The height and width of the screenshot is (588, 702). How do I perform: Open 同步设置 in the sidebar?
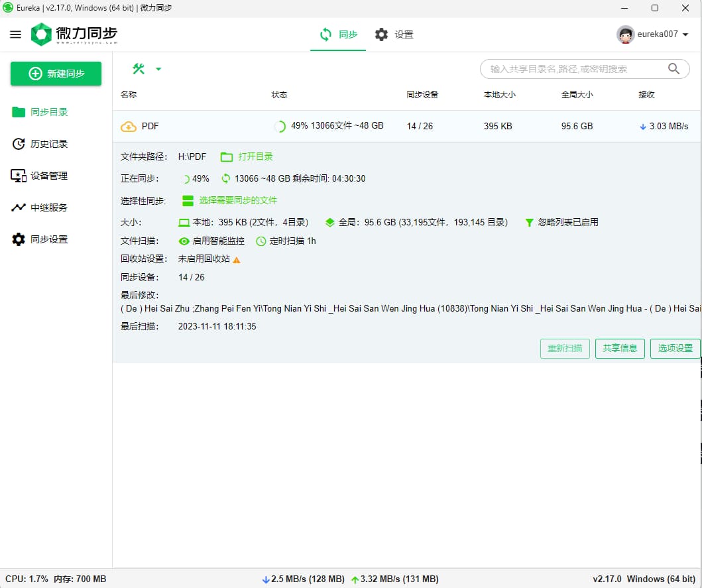(40, 239)
